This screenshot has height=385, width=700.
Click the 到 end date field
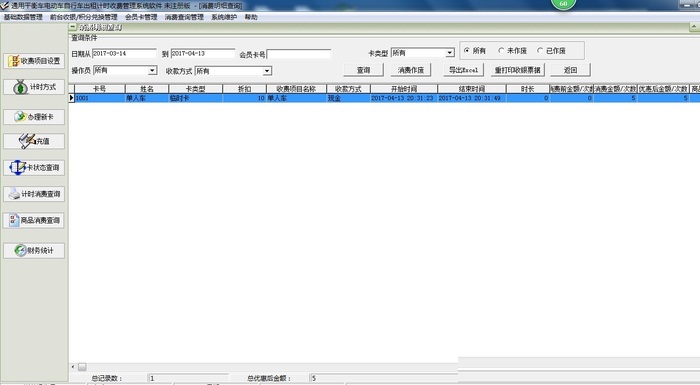pyautogui.click(x=203, y=54)
